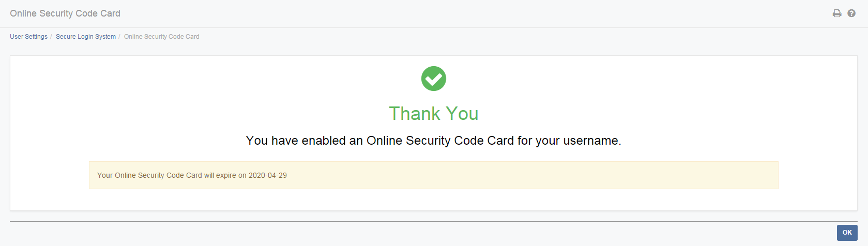Click the word expire in the notice
This screenshot has height=246, width=868.
226,175
